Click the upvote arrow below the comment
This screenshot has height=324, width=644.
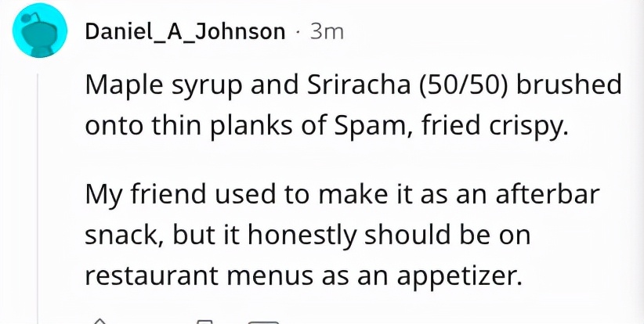pos(99,320)
